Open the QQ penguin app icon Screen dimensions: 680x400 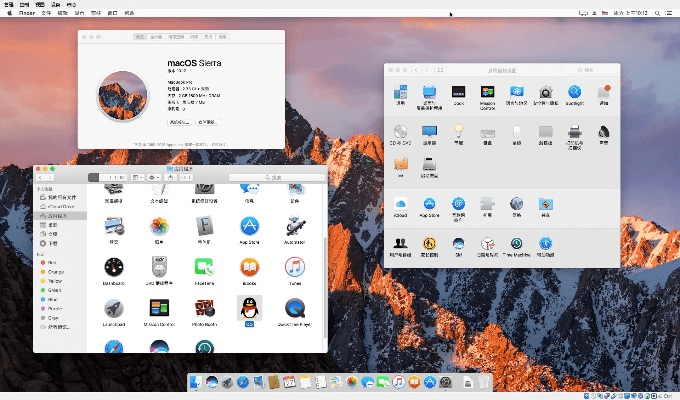249,308
